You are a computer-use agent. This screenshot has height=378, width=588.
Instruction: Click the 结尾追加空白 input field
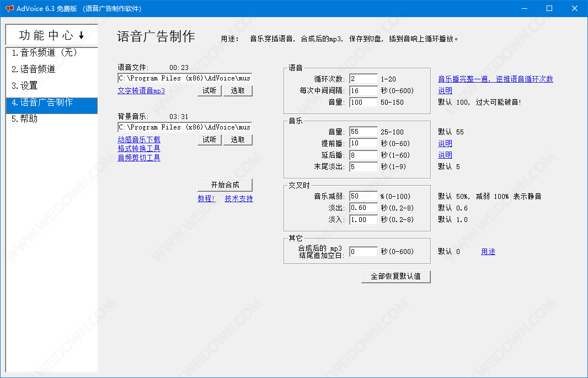pos(364,251)
